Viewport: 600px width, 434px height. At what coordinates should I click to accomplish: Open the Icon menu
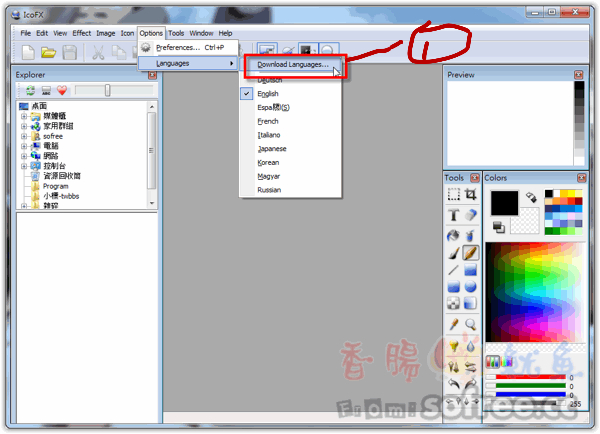127,33
